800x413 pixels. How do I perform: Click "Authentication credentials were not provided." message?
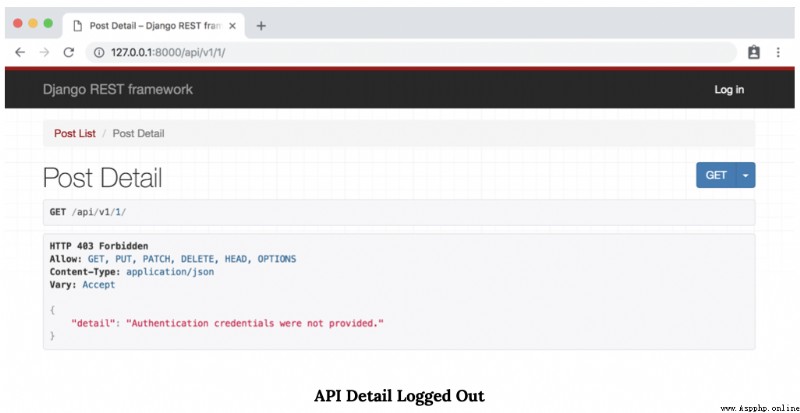pos(255,323)
